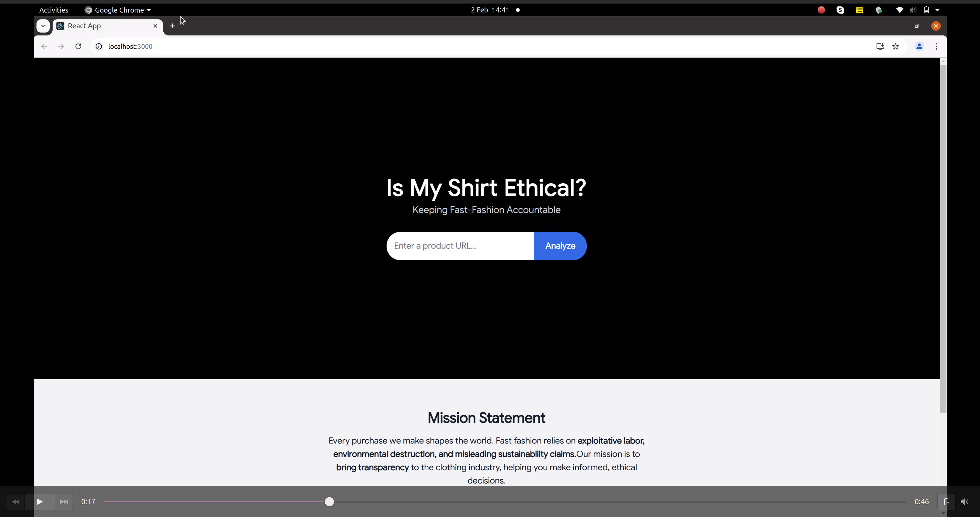Open a new tab with plus icon
Viewport: 980px width, 517px height.
pyautogui.click(x=172, y=26)
